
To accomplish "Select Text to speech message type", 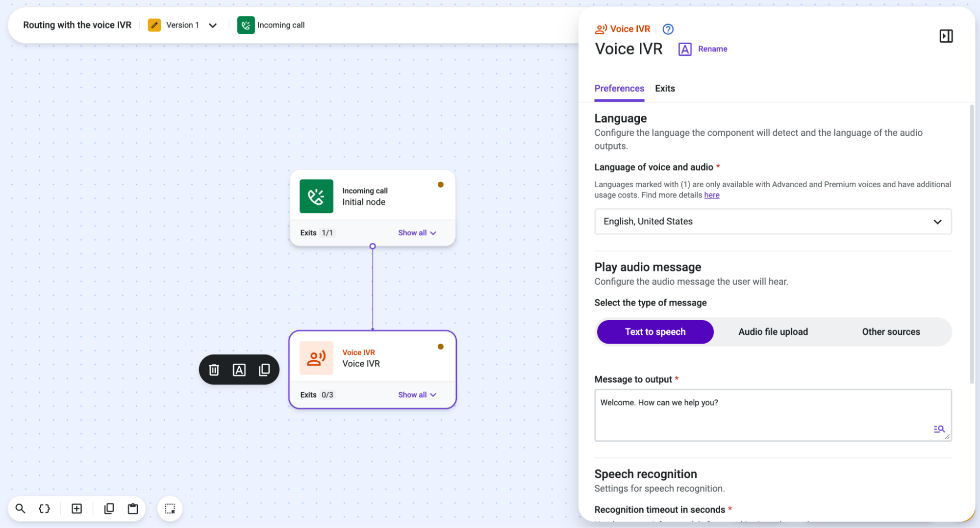I will click(x=655, y=332).
